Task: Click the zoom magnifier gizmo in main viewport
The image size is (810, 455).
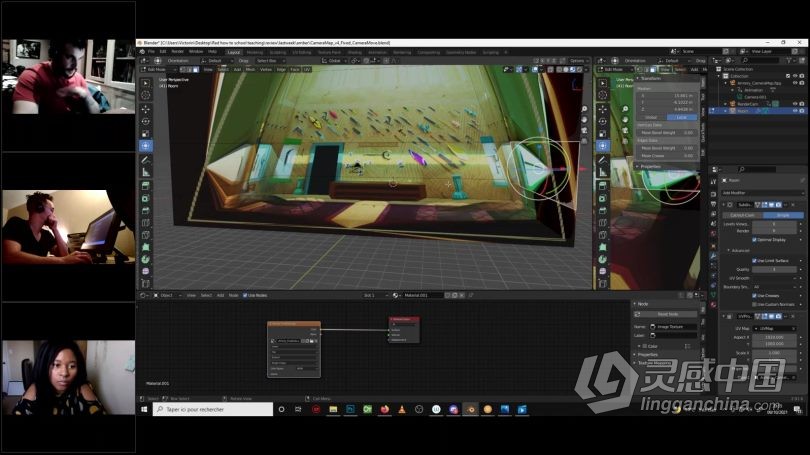Action: click(584, 109)
